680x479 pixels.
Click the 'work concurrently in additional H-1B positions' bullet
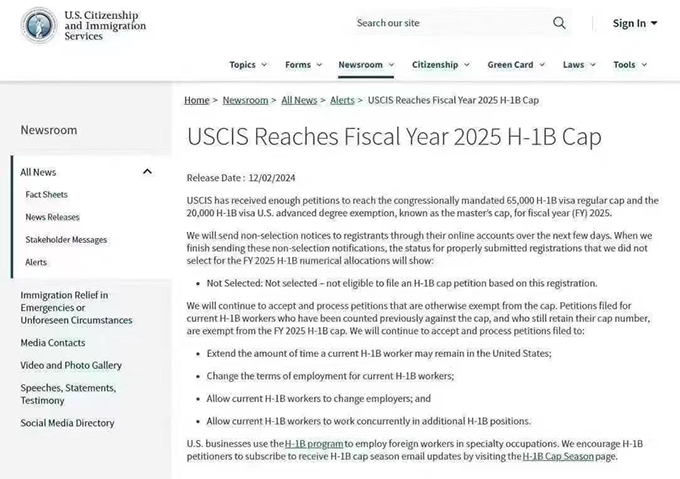368,421
